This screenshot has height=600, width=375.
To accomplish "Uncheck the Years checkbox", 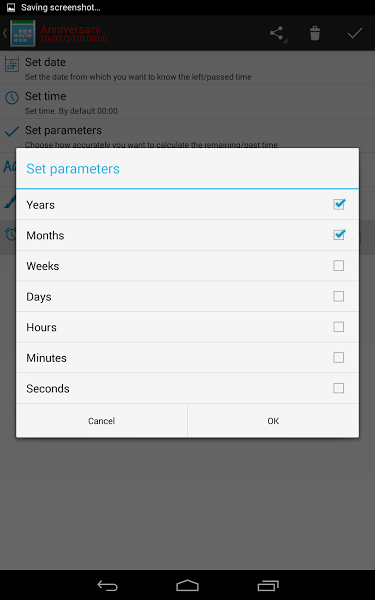I will pyautogui.click(x=339, y=204).
